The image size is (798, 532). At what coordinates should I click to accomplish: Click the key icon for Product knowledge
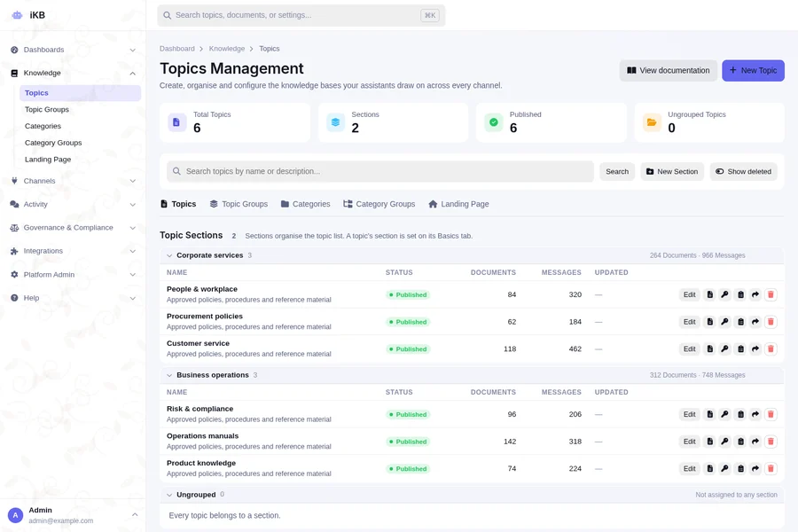tap(724, 468)
